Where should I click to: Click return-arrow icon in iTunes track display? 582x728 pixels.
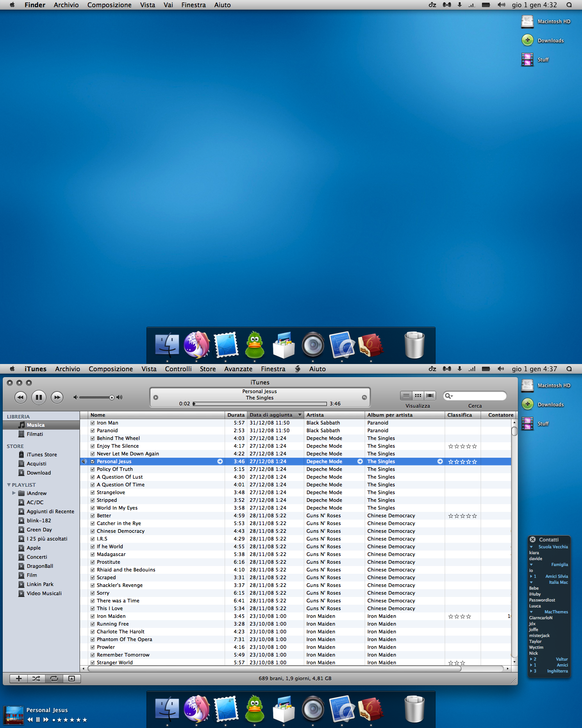pos(364,397)
